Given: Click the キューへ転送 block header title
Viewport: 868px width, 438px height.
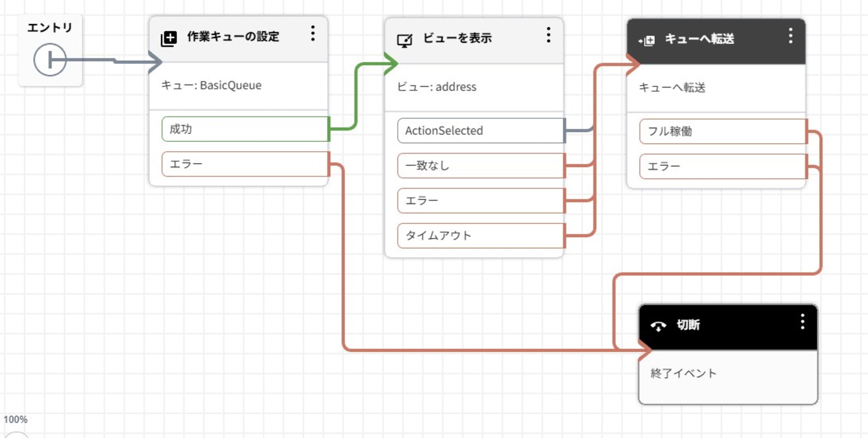Looking at the screenshot, I should click(700, 39).
